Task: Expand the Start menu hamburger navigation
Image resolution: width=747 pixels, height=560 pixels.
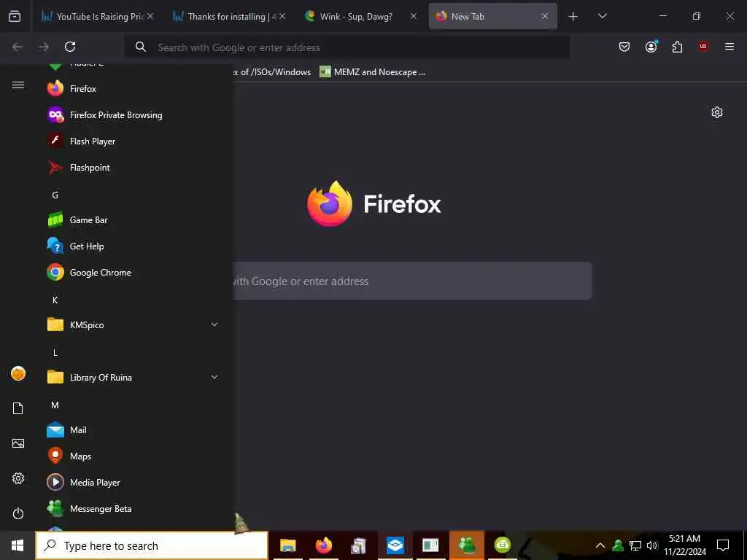Action: point(18,85)
